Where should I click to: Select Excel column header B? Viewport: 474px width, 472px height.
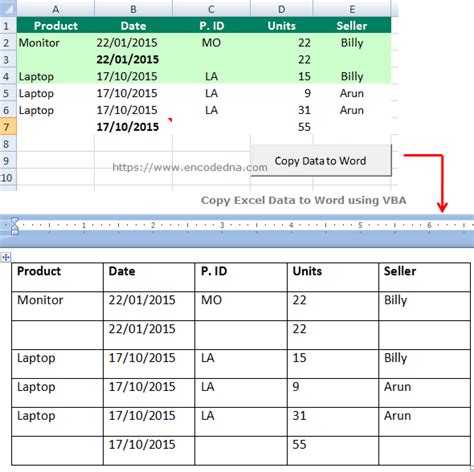click(x=133, y=8)
